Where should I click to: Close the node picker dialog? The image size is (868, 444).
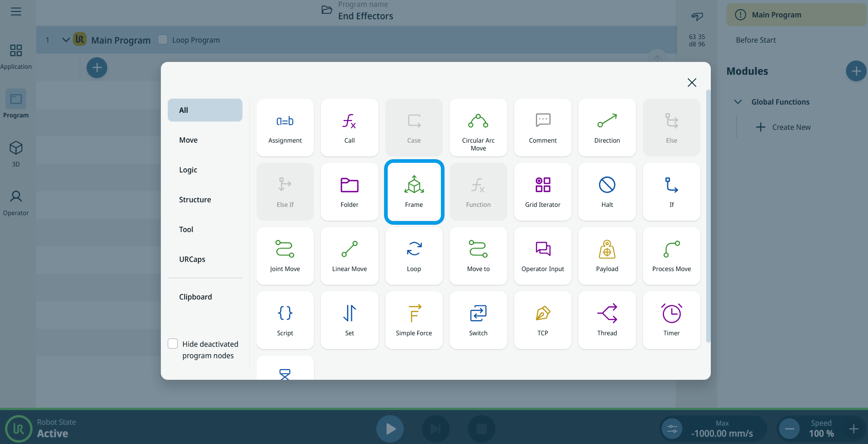tap(692, 83)
